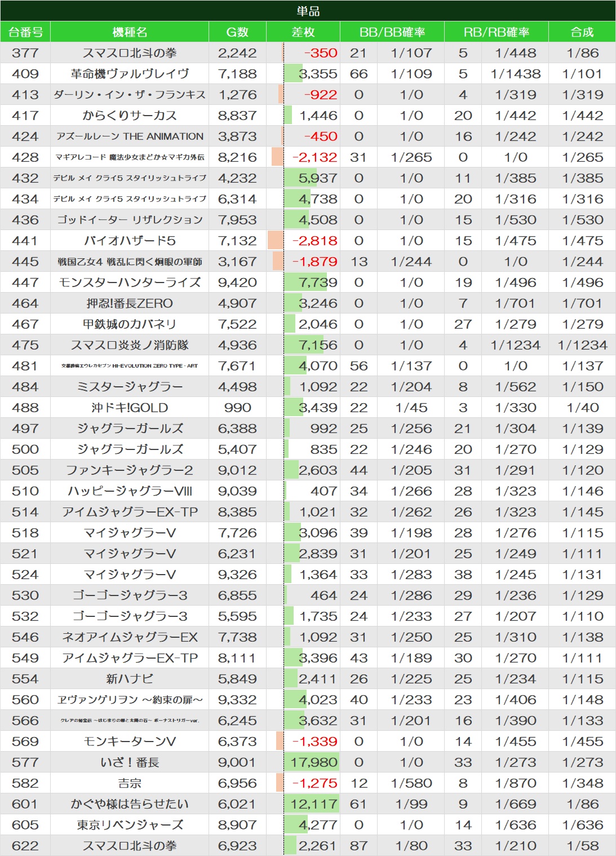Click machine number 532
Viewport: 616px width, 856px height.
tap(25, 616)
